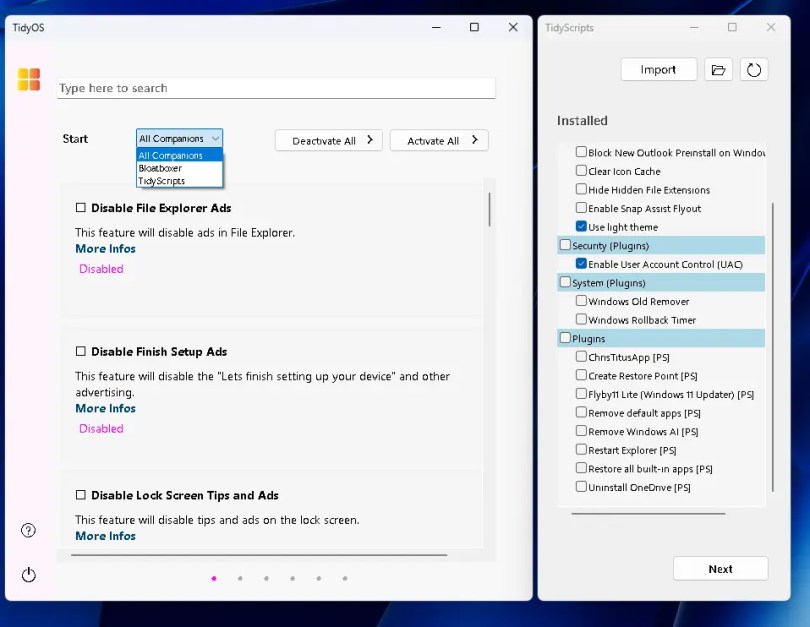Screen dimensions: 810x627
Task: Check ChrisTitusApp [PS] plugin
Action: pyautogui.click(x=581, y=356)
